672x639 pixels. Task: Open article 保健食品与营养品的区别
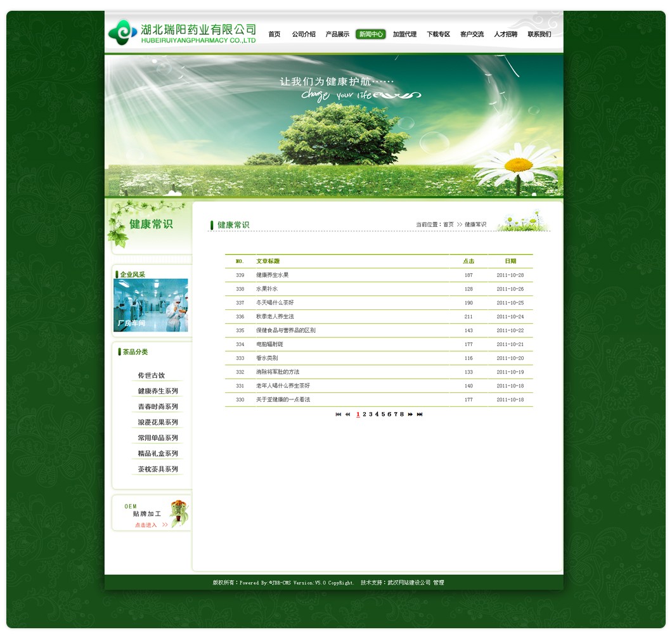[285, 330]
